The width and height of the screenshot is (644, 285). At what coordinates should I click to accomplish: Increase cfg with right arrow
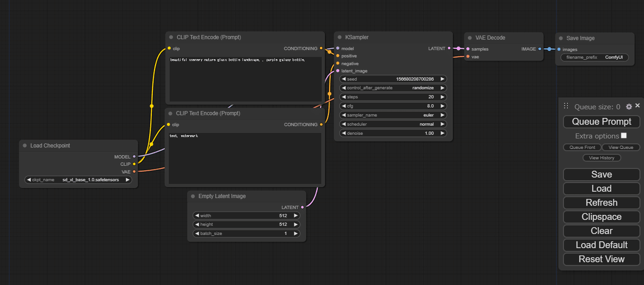tap(442, 106)
